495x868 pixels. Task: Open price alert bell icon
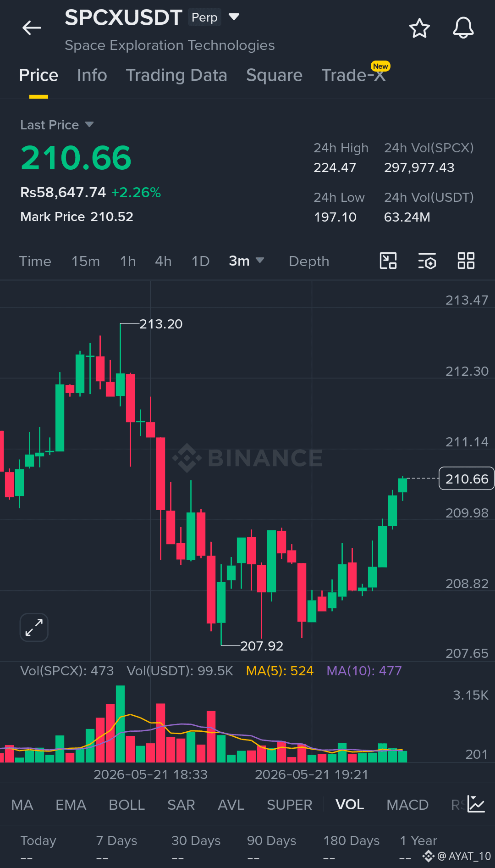click(463, 28)
